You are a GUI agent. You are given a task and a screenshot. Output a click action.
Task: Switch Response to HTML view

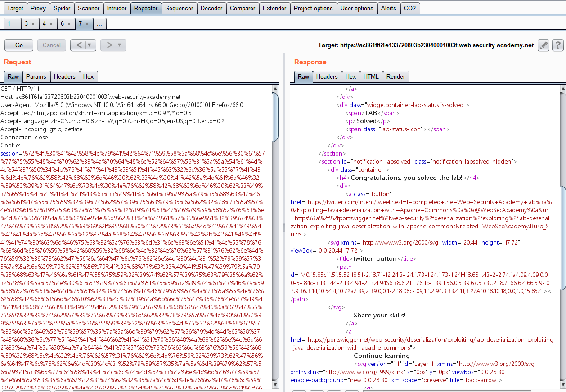coord(371,76)
